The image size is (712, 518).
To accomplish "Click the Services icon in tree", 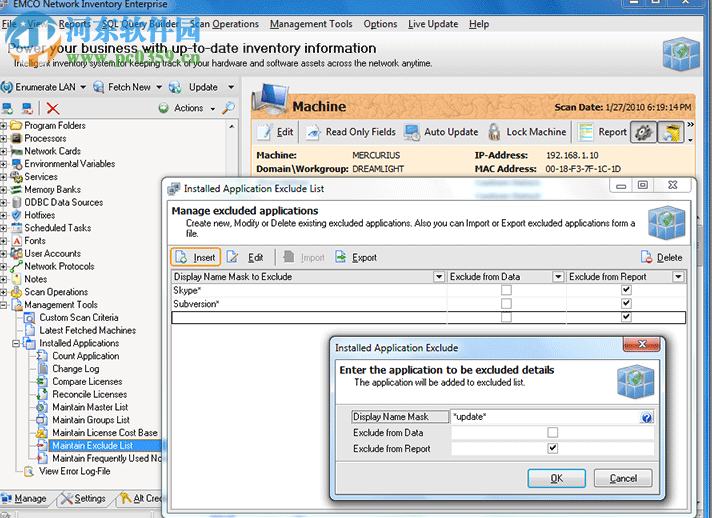I will pos(16,177).
